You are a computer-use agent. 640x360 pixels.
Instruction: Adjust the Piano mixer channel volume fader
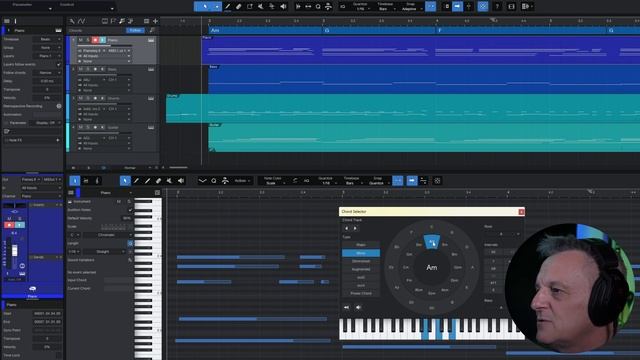[15, 251]
